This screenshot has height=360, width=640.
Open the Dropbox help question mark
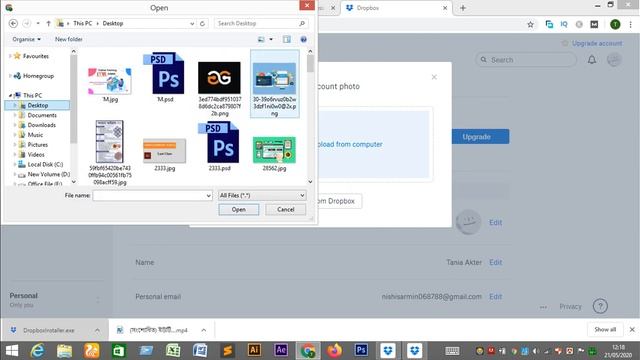600,306
